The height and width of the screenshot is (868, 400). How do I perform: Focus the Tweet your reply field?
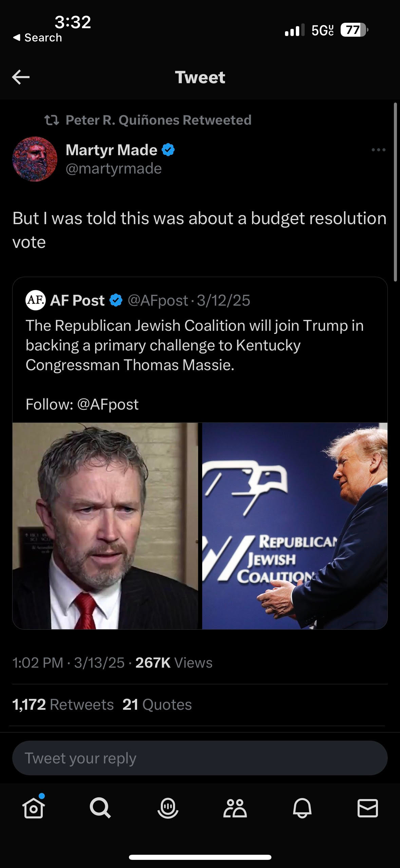point(200,758)
